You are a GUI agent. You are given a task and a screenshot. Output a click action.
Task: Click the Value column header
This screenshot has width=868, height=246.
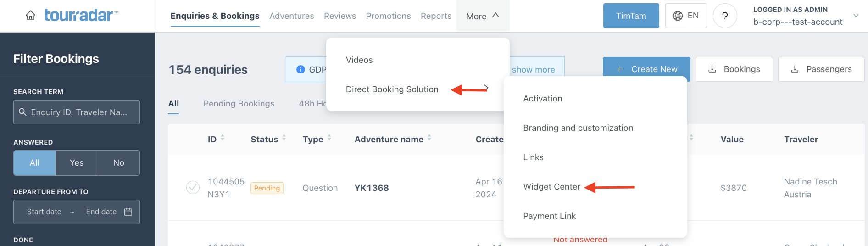point(732,140)
